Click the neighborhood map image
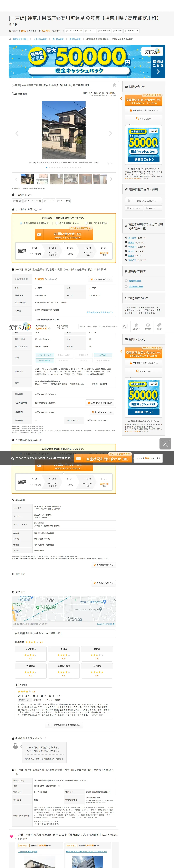This screenshot has height=868, width=174. 64,609
